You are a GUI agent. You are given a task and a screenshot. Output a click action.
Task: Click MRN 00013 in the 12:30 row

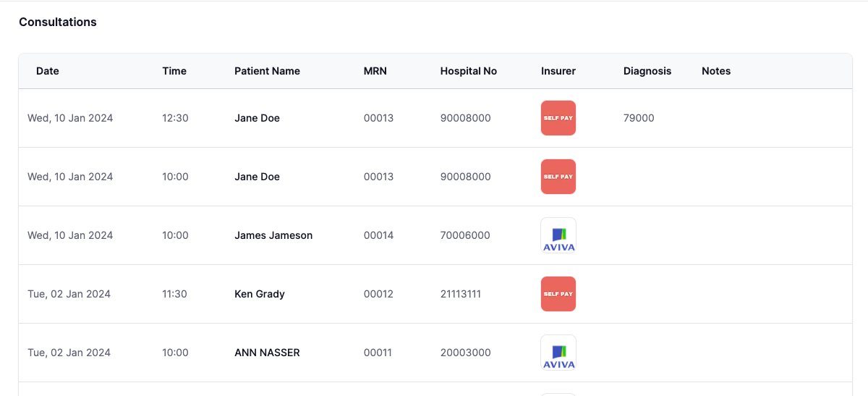[378, 118]
